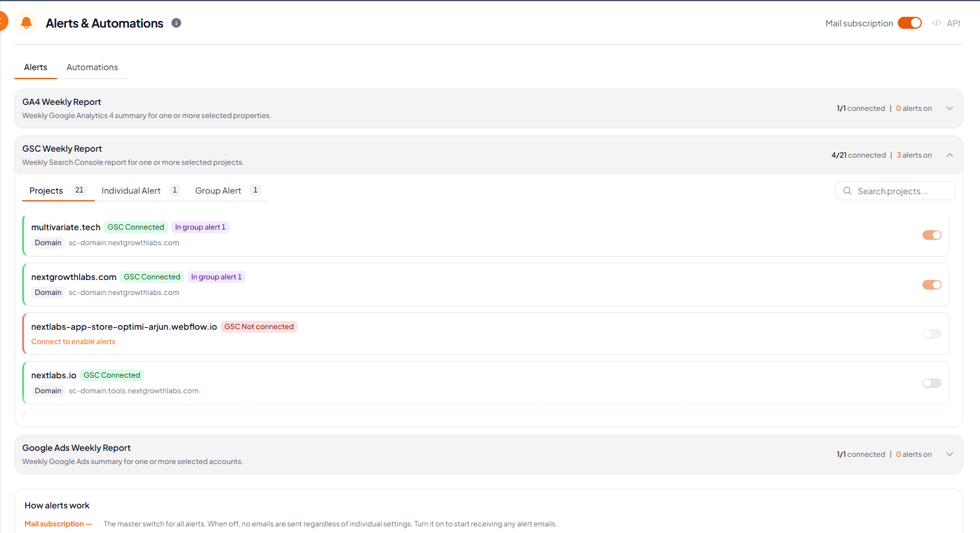Image resolution: width=980 pixels, height=533 pixels.
Task: Click the GSC Not connected badge
Action: click(259, 327)
